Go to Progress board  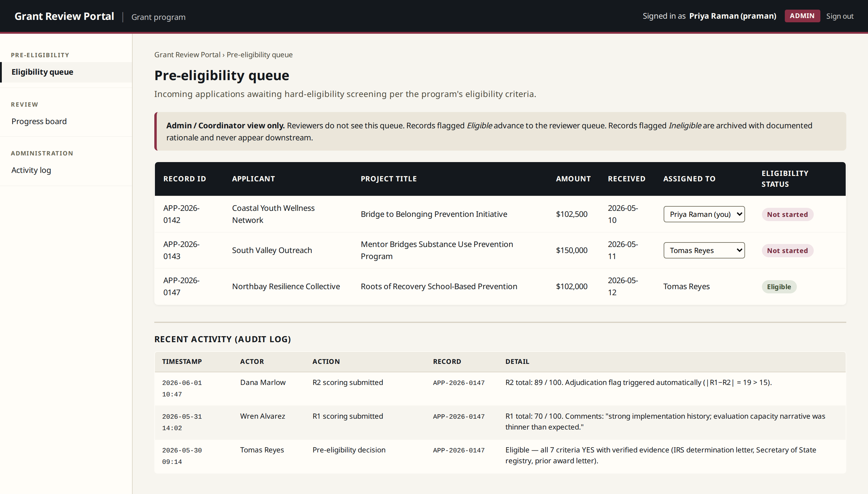tap(39, 121)
